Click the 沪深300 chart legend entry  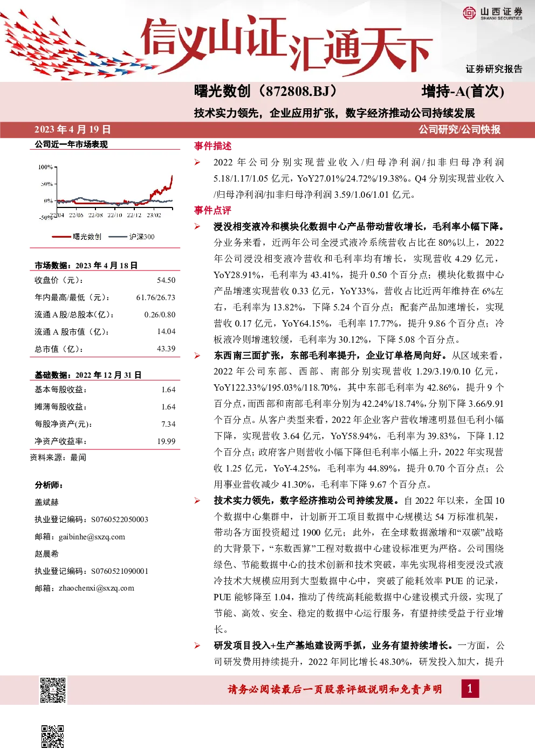coord(132,237)
